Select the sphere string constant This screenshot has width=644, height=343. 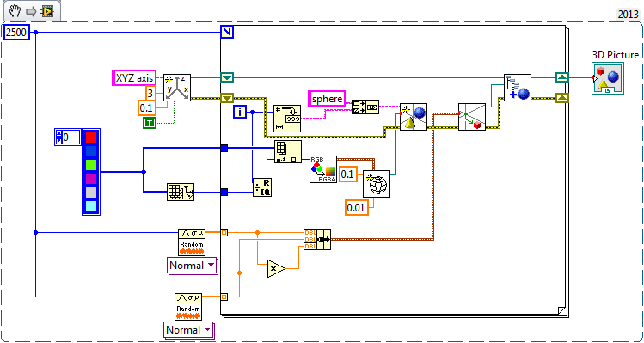coord(327,99)
